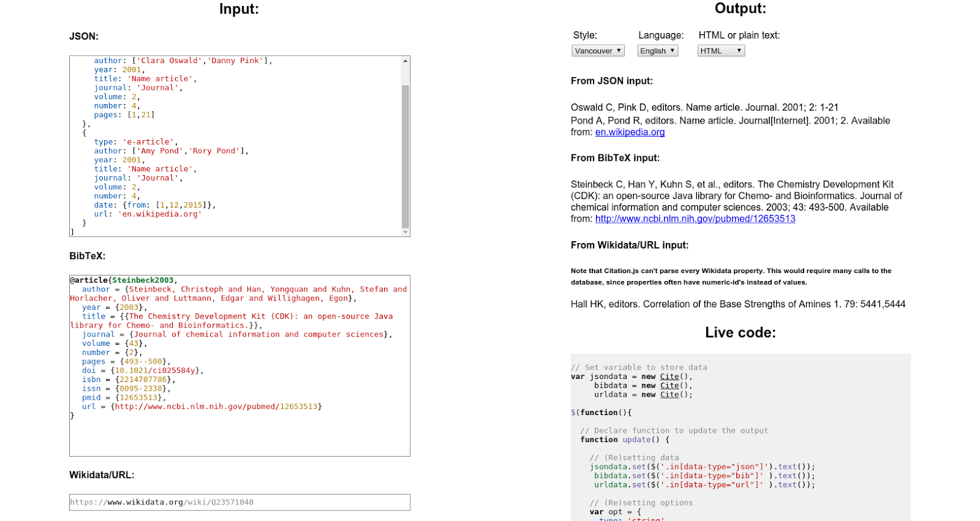Open the Language dropdown showing English
Viewport: 980px width, 521px height.
click(657, 51)
